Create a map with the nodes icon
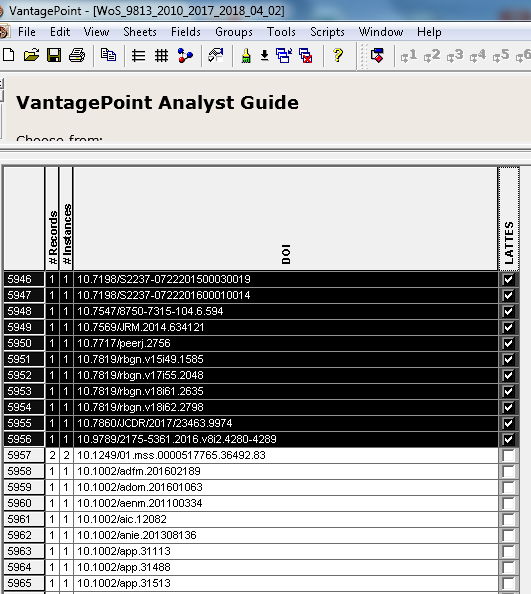The height and width of the screenshot is (594, 531). 185,56
